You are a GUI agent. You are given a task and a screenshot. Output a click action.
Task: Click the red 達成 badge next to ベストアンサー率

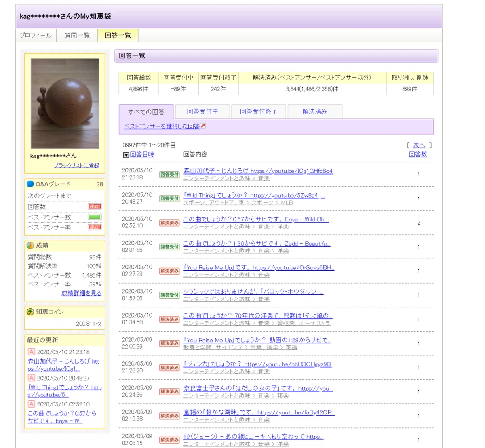point(95,227)
